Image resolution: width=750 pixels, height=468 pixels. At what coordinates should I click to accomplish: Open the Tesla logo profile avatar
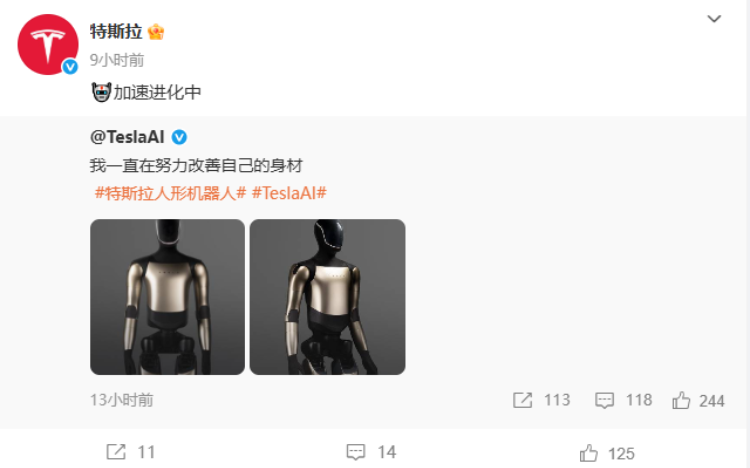pos(48,45)
